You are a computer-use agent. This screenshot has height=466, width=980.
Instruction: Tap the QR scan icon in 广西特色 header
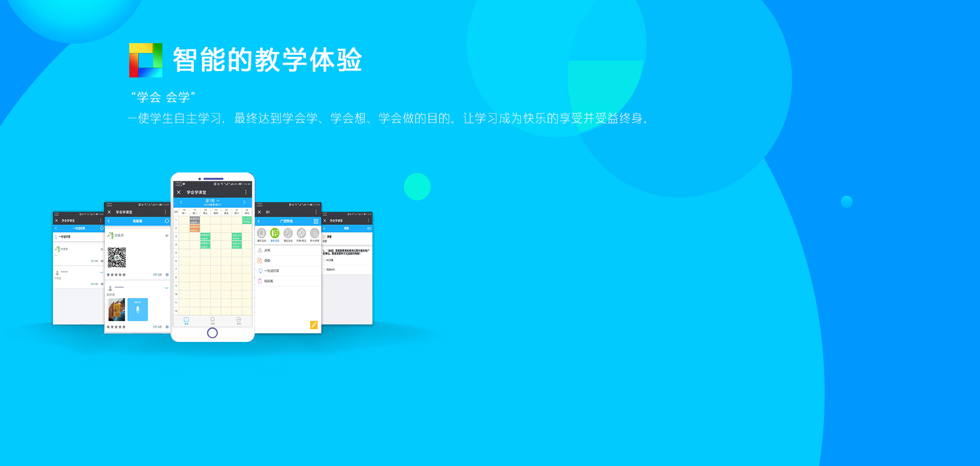click(316, 221)
